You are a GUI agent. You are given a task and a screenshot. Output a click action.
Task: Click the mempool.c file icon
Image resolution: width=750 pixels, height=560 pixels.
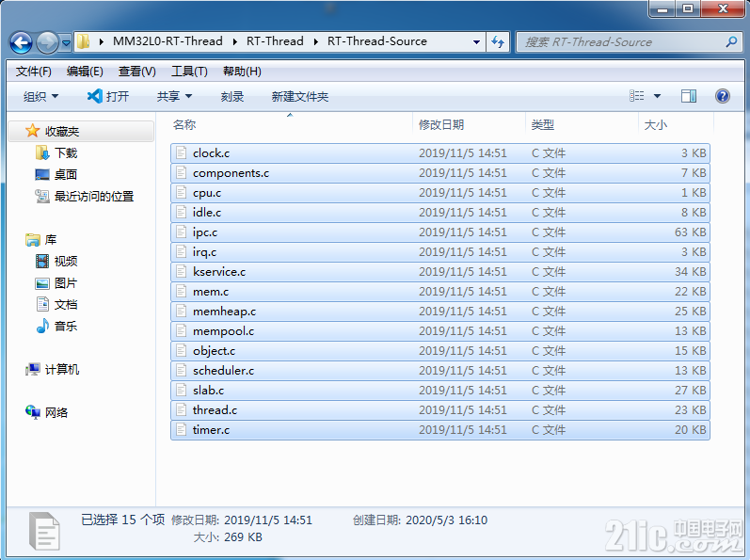click(181, 331)
